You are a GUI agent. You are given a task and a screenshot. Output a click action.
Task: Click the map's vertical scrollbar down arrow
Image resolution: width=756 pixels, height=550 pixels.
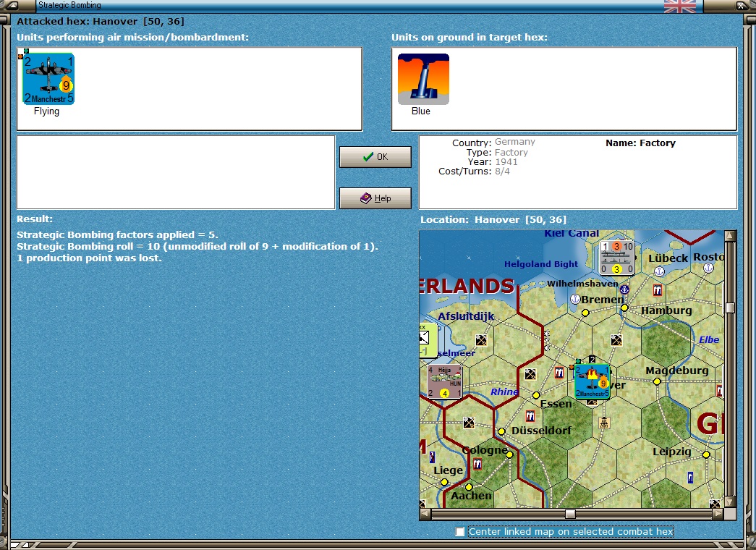click(730, 502)
